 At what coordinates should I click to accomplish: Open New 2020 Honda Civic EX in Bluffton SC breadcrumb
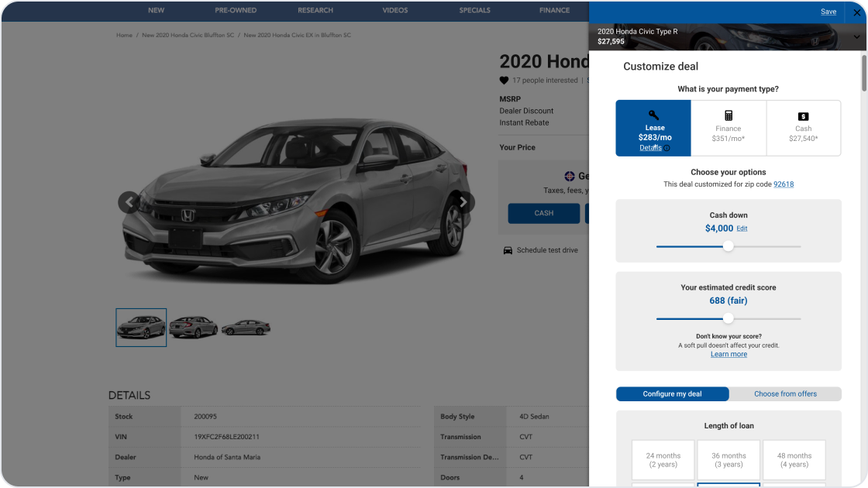(298, 35)
